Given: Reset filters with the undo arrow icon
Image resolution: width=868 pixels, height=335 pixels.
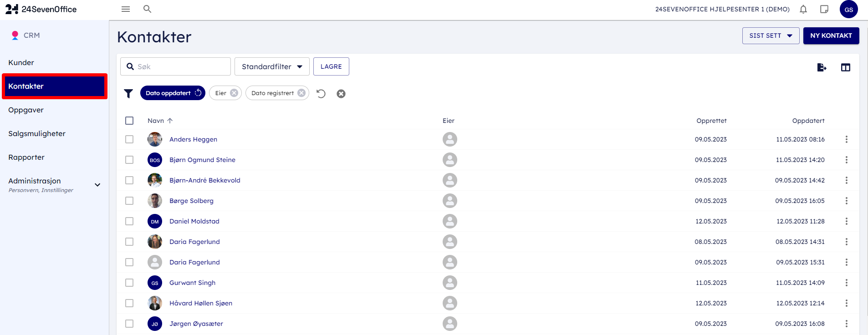Looking at the screenshot, I should 321,93.
